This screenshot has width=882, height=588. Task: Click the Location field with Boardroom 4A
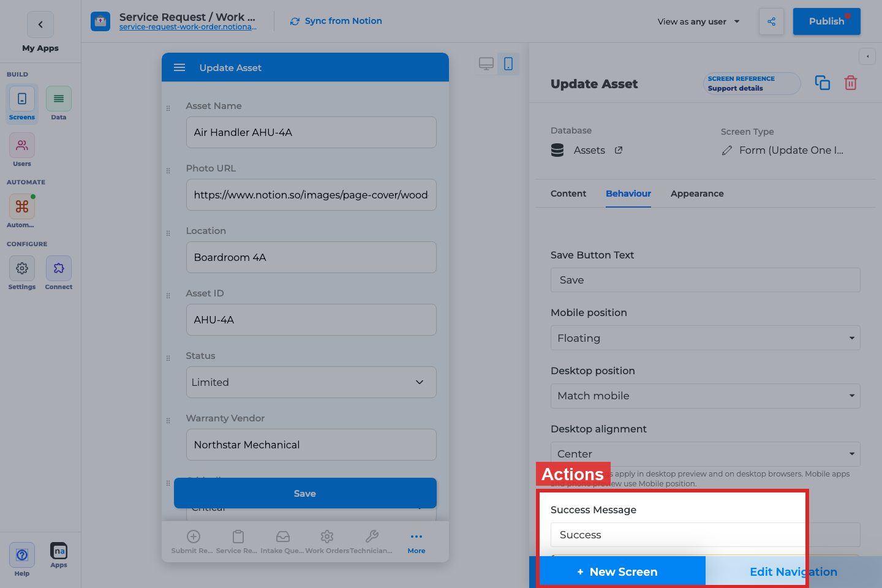click(311, 257)
